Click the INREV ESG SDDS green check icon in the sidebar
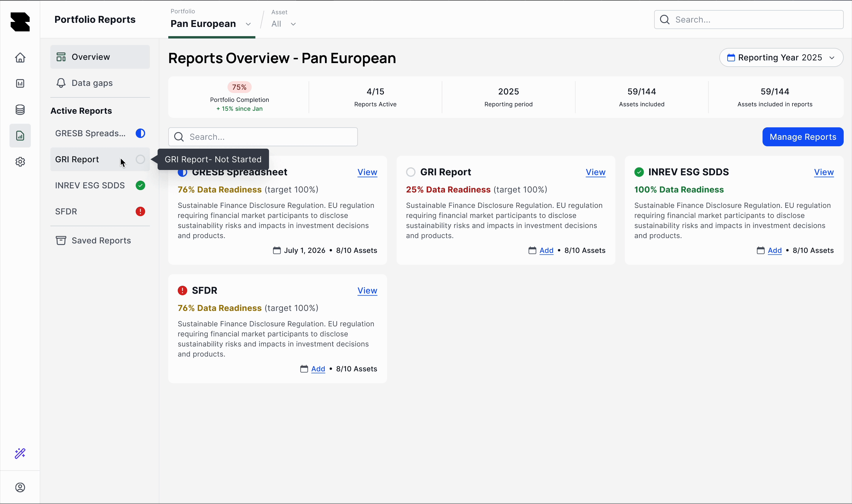 pyautogui.click(x=140, y=185)
